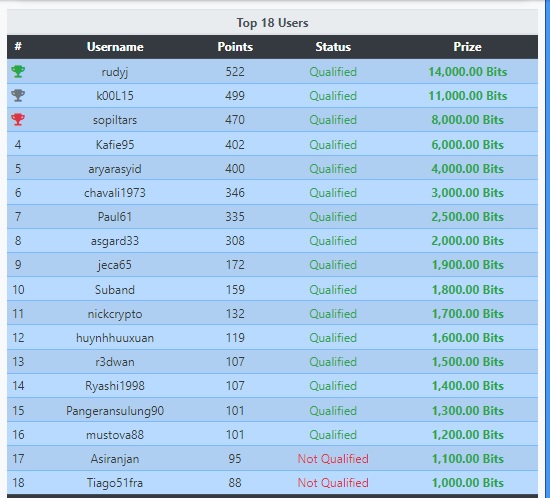Click the green first-place trophy icon
This screenshot has width=550, height=498.
[18, 72]
